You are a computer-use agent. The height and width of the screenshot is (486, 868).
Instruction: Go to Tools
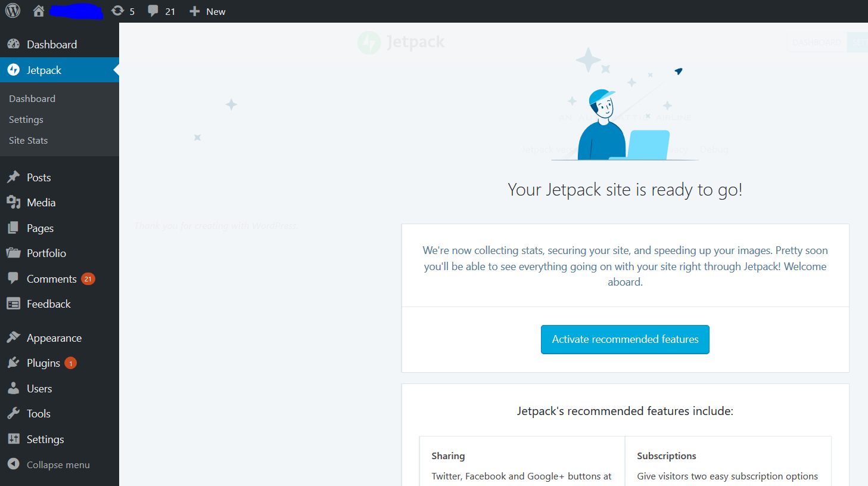coord(39,413)
